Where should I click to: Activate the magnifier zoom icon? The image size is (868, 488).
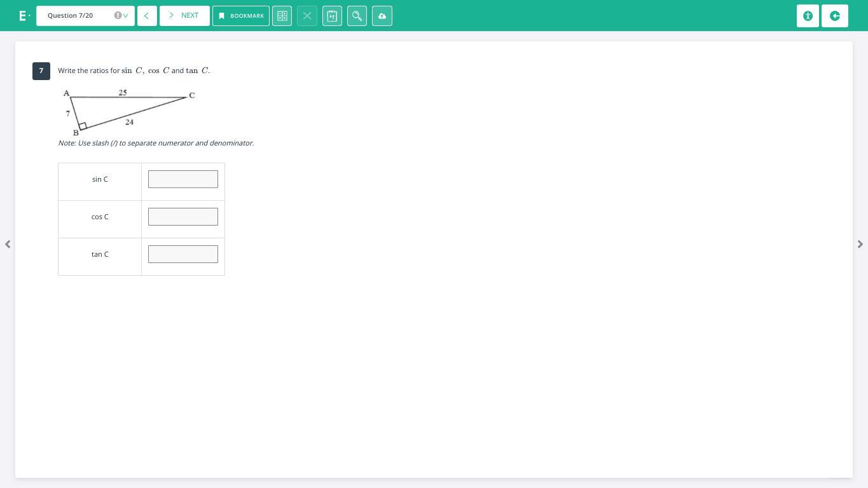click(357, 16)
